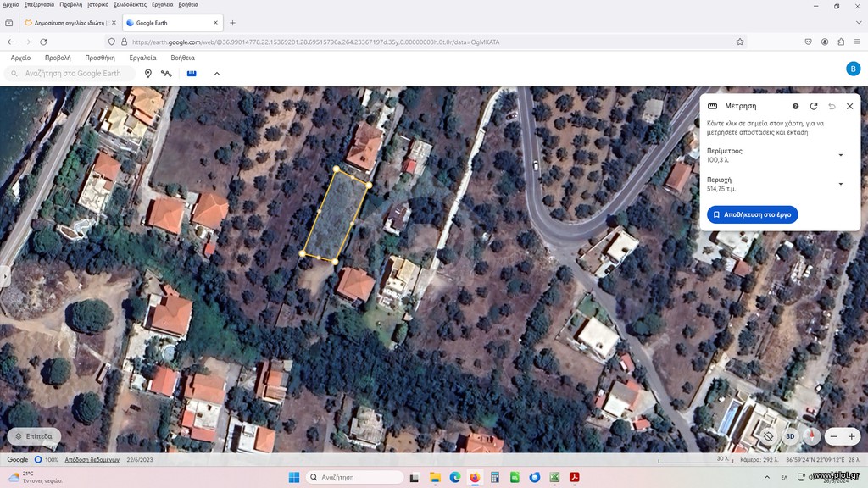Open Google Earth Προβολή menu
The height and width of the screenshot is (488, 868).
click(58, 58)
